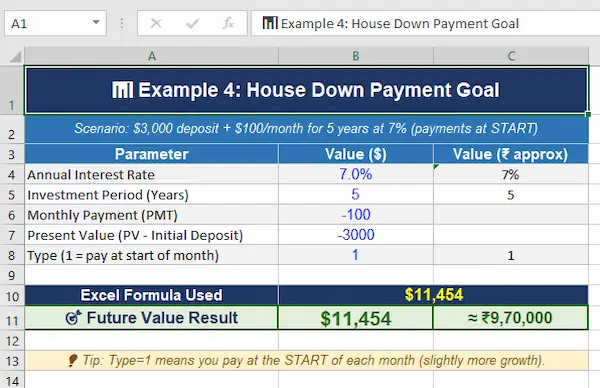Click the Scenario description cell in row 2
This screenshot has width=600, height=388.
point(306,129)
